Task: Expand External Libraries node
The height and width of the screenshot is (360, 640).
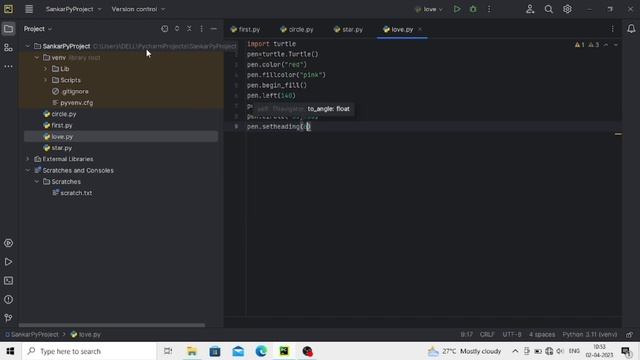Action: click(27, 159)
